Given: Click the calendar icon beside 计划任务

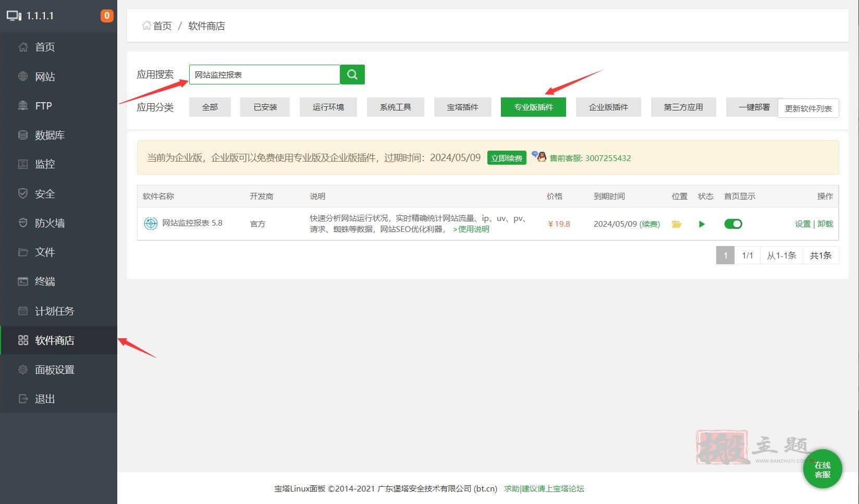Looking at the screenshot, I should [x=23, y=311].
